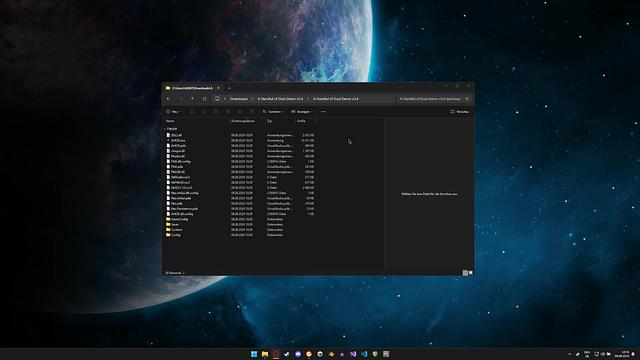The height and width of the screenshot is (360, 640).
Task: Toggle the Vorschau preview pane
Action: (460, 111)
